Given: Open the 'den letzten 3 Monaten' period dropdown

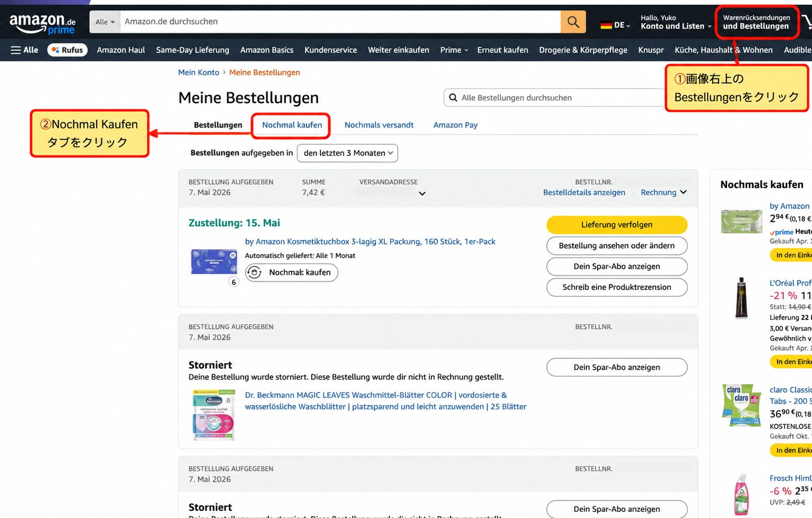Looking at the screenshot, I should 348,153.
